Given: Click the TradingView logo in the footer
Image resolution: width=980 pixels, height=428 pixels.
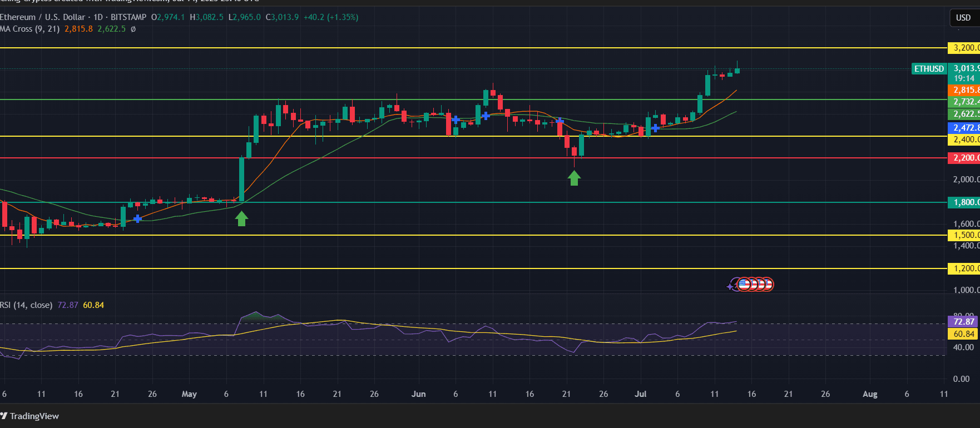Looking at the screenshot, I should (29, 416).
